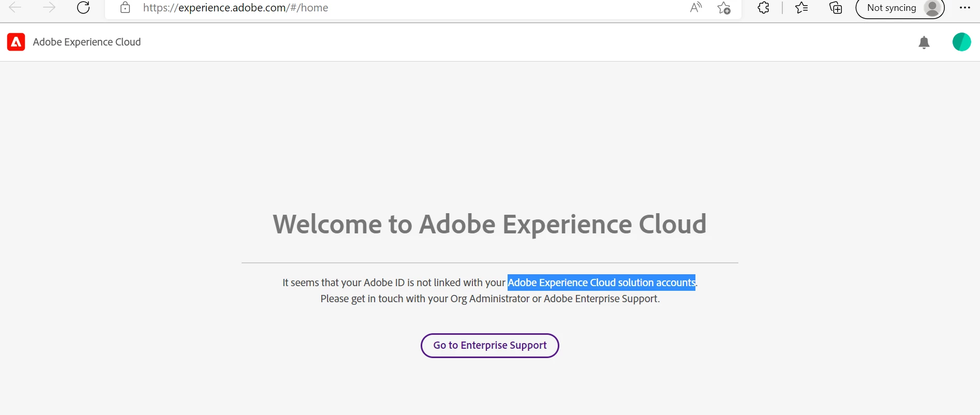Click the Not syncing profile button
Screen dimensions: 980x415
(900, 8)
